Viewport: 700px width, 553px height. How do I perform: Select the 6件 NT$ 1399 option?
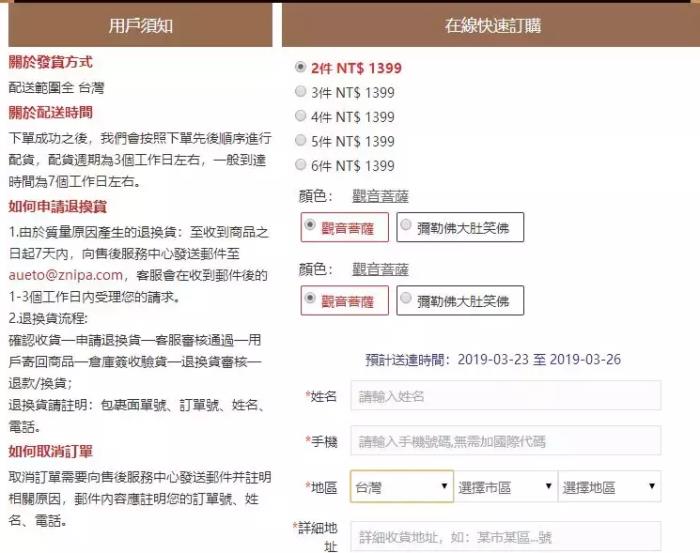[x=301, y=165]
